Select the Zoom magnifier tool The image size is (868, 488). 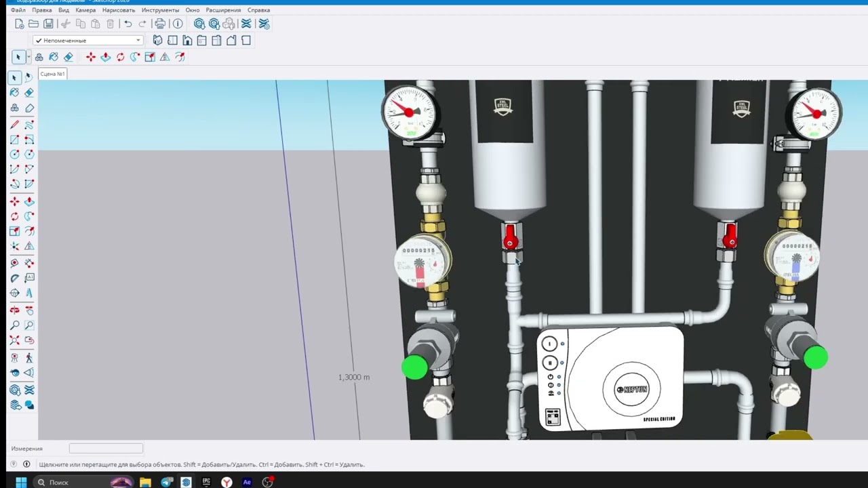(14, 325)
